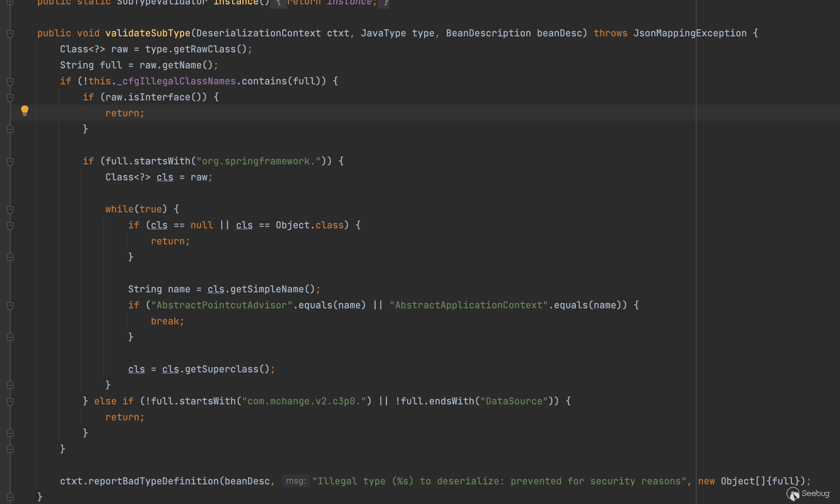Screen dimensions: 840x504
Task: Fold the _cfgIllegalClassNames contains if block
Action: tap(10, 82)
